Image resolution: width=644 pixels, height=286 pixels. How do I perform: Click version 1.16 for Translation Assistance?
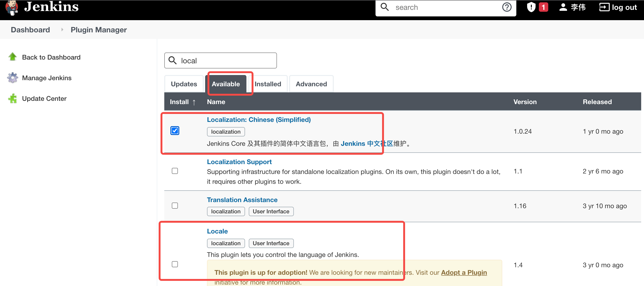click(520, 206)
